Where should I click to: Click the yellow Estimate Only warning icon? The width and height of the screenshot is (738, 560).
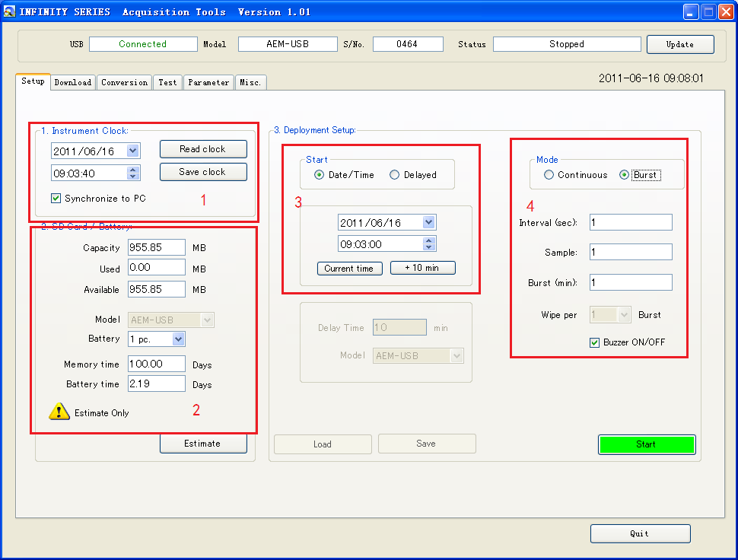[59, 412]
